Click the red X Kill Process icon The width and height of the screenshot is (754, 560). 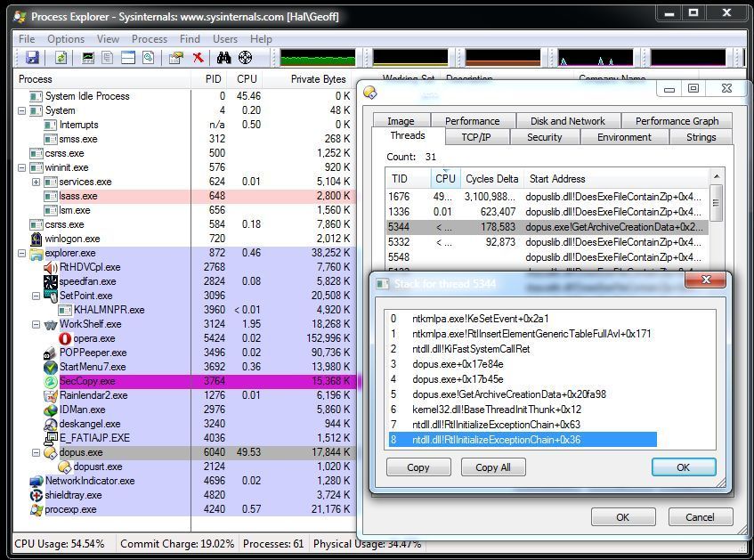tap(199, 58)
